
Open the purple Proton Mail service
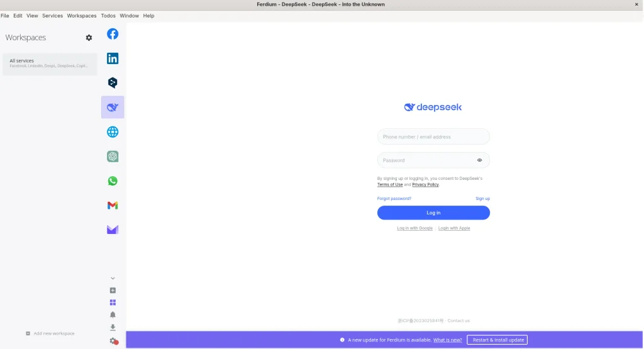tap(113, 230)
